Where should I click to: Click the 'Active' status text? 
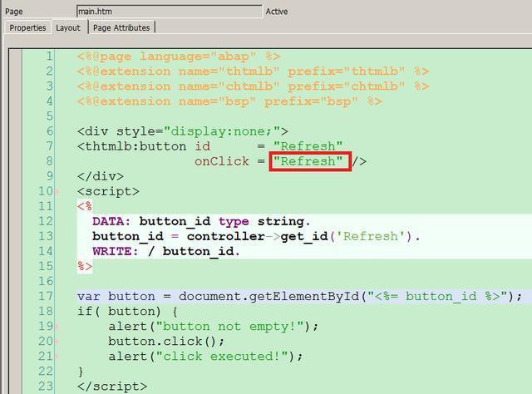tap(277, 12)
